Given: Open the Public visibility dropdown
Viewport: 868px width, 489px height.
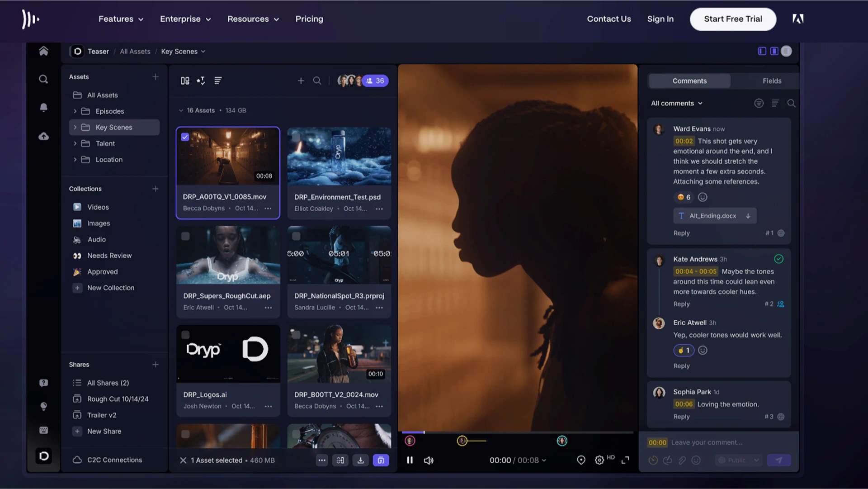Looking at the screenshot, I should coord(739,460).
